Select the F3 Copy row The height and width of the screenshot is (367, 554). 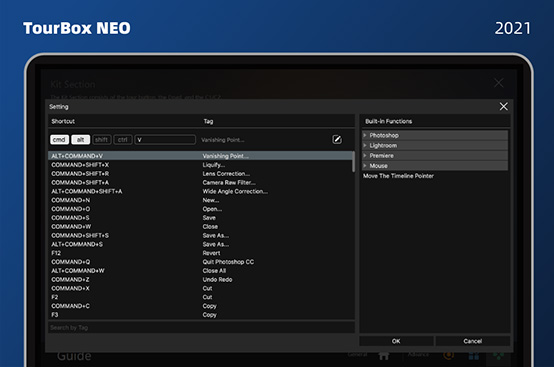[x=200, y=315]
